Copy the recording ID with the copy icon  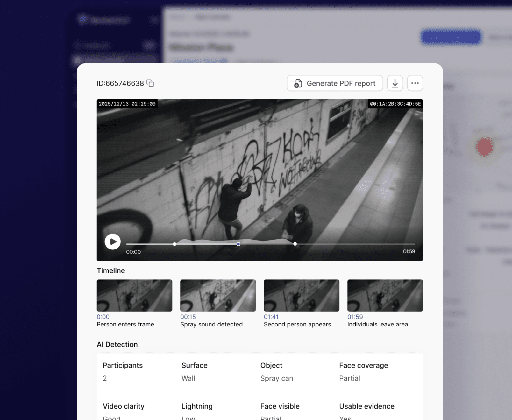coord(150,83)
